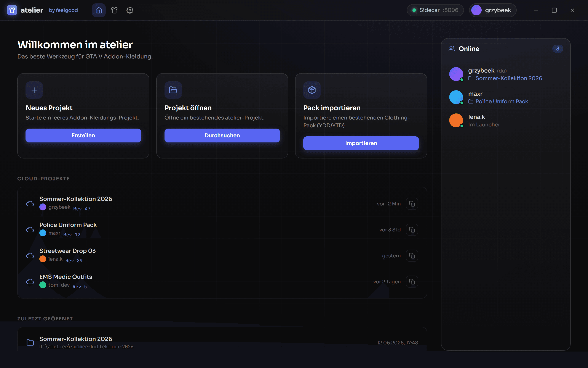The height and width of the screenshot is (368, 588).
Task: Open EMS Medic Outfits project title
Action: coord(66,277)
